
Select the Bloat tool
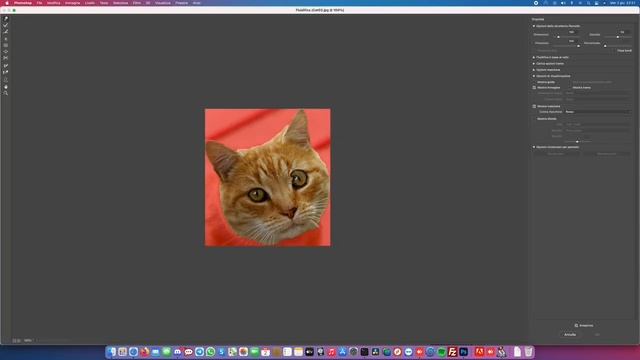click(x=6, y=51)
